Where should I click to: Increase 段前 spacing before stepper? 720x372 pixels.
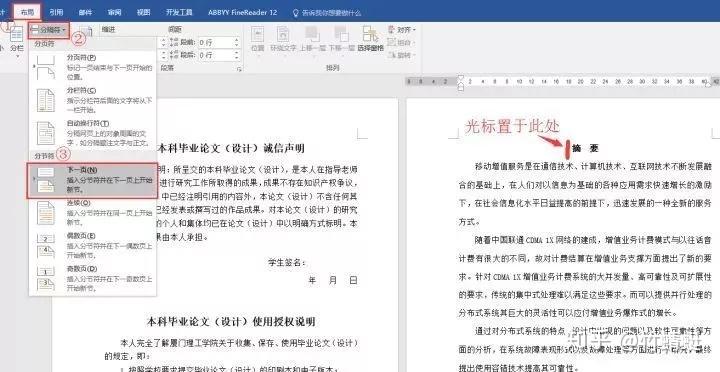point(236,40)
